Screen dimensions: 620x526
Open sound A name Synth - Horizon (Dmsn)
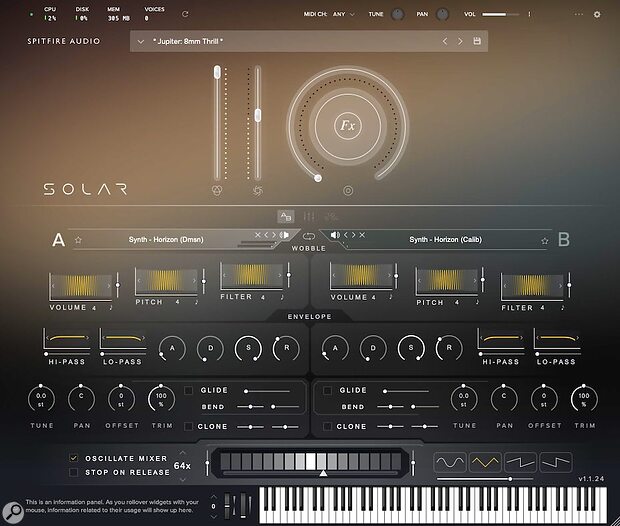coord(166,240)
